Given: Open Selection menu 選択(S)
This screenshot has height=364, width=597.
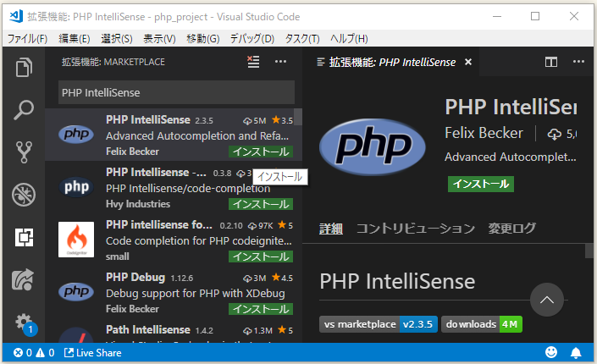Looking at the screenshot, I should (117, 38).
